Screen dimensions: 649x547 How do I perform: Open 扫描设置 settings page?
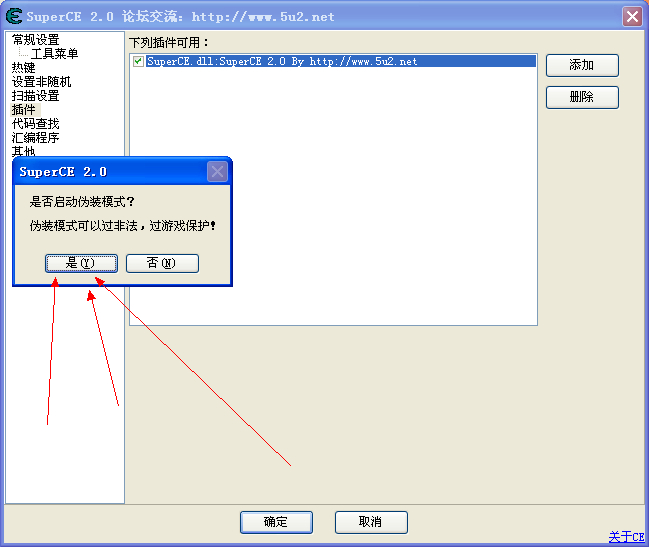36,96
